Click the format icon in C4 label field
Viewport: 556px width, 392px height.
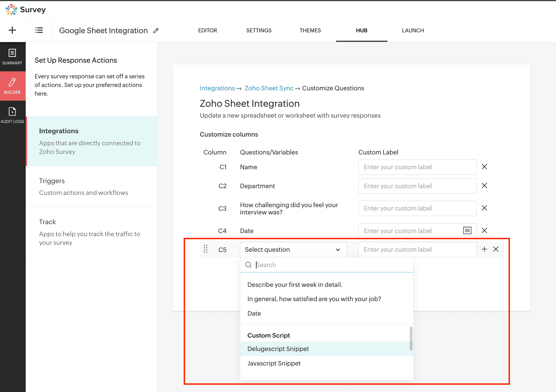[467, 231]
